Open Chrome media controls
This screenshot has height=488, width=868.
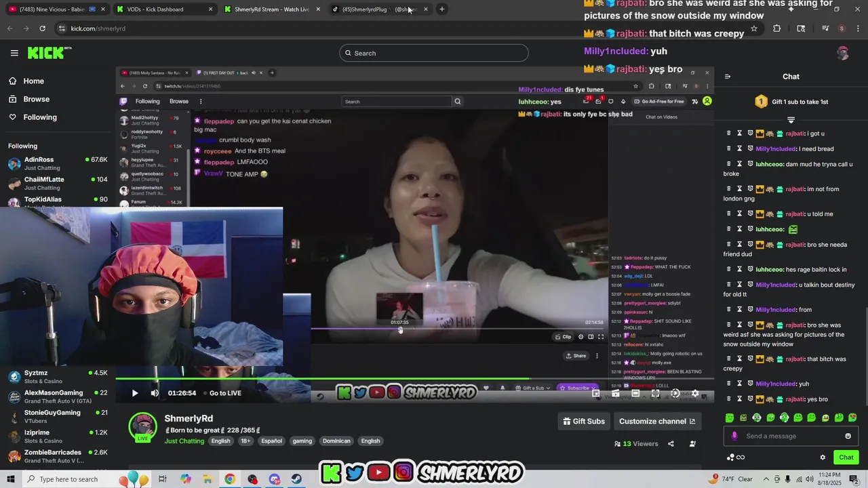point(825,28)
